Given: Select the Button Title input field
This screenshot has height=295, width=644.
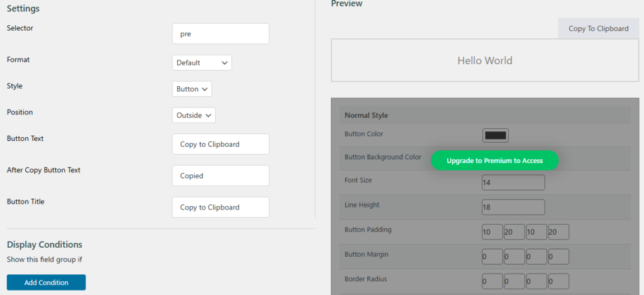Looking at the screenshot, I should click(x=221, y=207).
